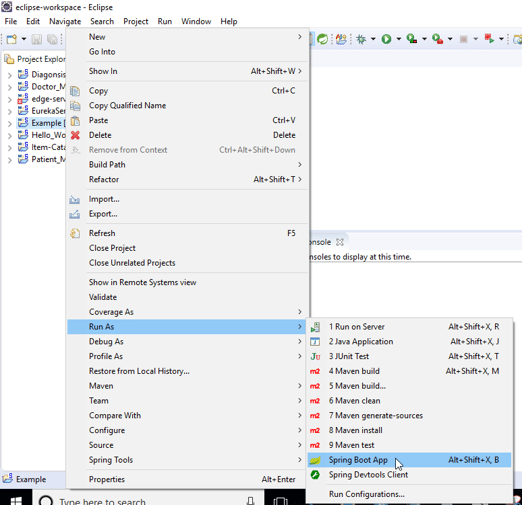522x505 pixels.
Task: Click the Copy Qualified Name icon
Action: [75, 106]
